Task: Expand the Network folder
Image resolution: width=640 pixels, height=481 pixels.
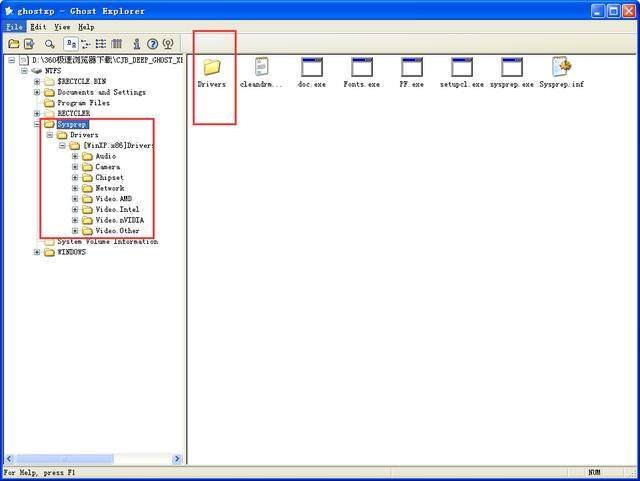Action: point(75,188)
